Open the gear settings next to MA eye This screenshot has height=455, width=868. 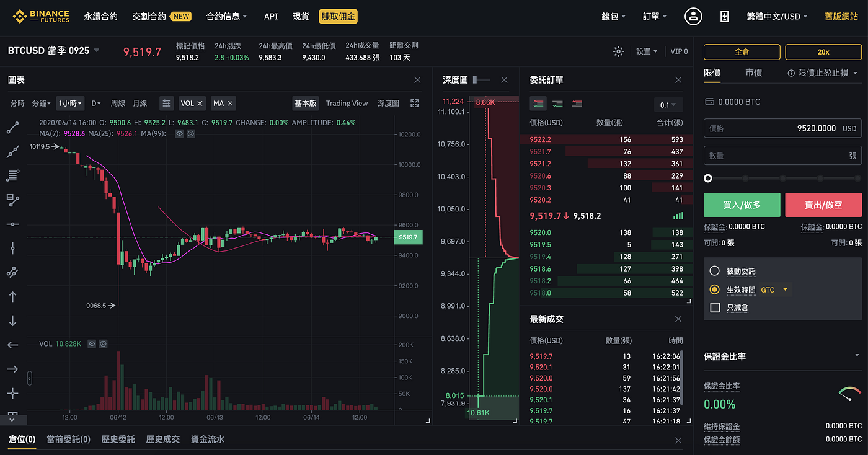pos(191,133)
